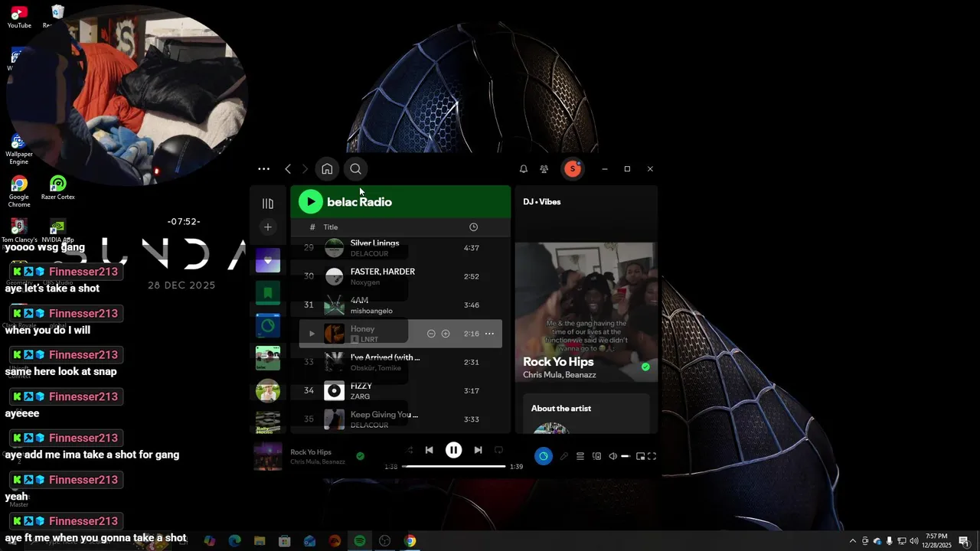Open the play queue
This screenshot has width=980, height=551.
pyautogui.click(x=580, y=456)
